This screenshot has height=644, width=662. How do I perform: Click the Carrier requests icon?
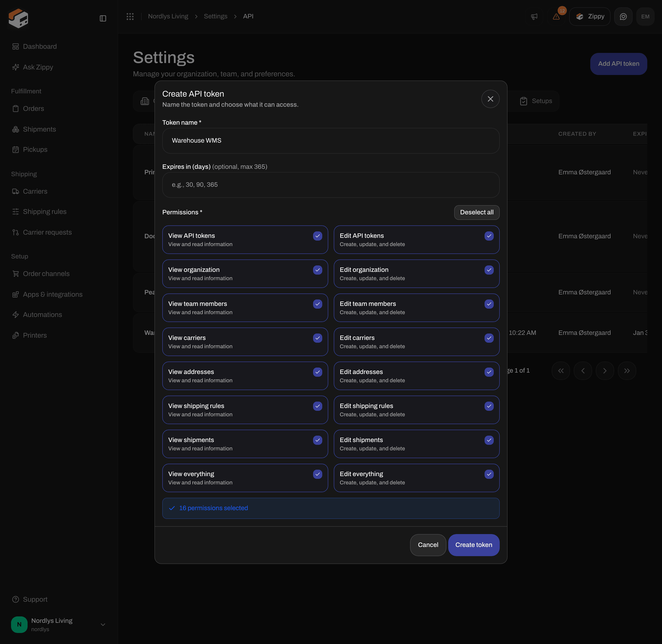point(16,232)
